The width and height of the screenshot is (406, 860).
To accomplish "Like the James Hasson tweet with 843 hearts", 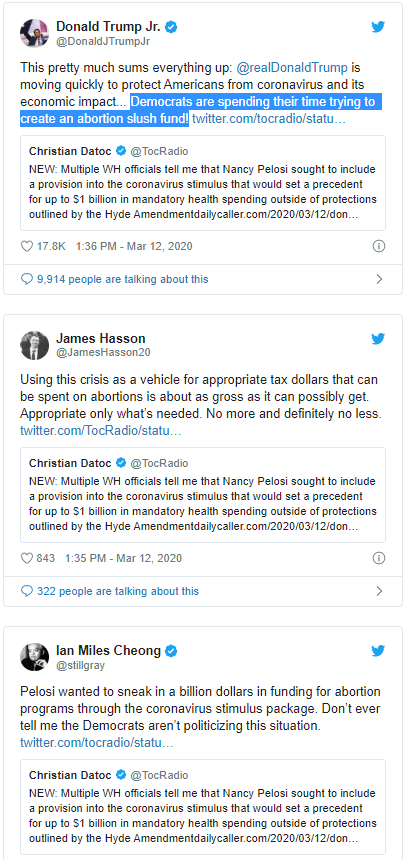I will pyautogui.click(x=27, y=558).
